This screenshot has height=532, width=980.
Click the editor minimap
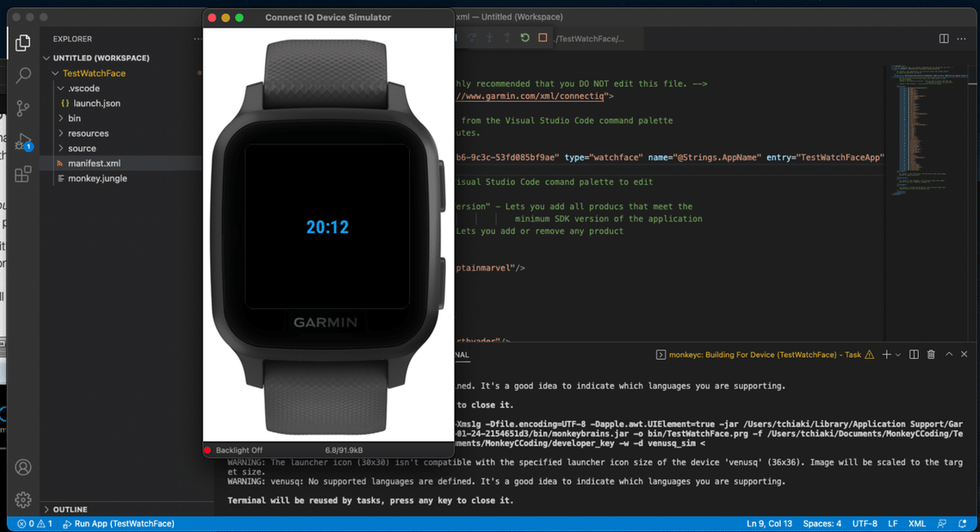tap(931, 131)
